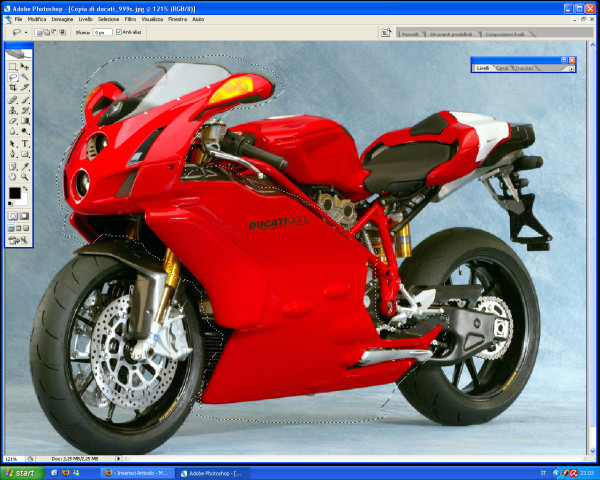This screenshot has width=600, height=480.
Task: Select the Crop tool
Action: [x=13, y=88]
